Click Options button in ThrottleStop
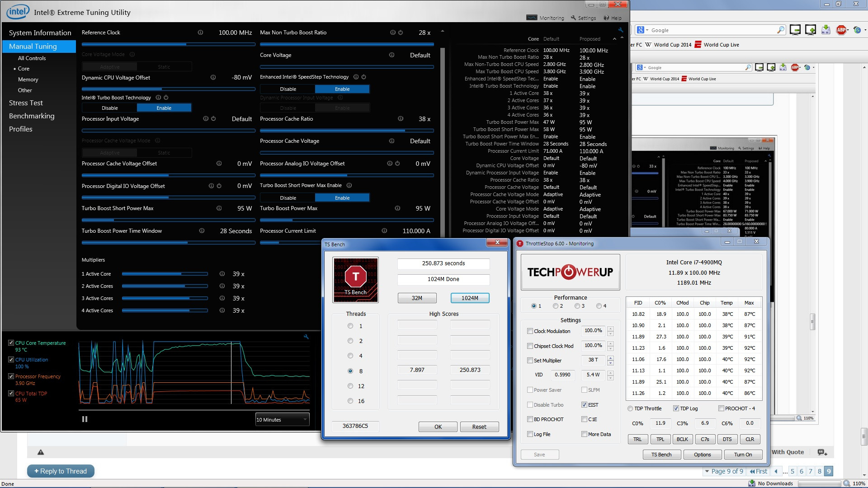Screen dimensions: 868x488 [702, 455]
